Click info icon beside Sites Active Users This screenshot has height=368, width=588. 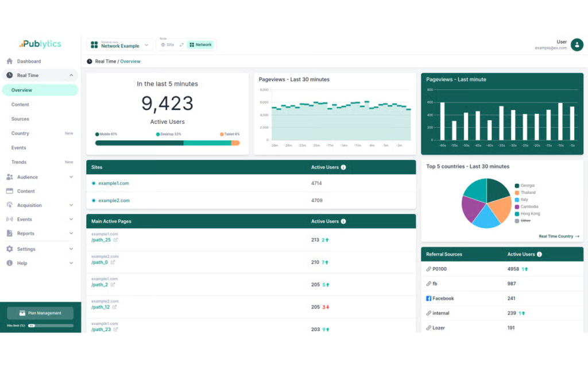point(343,167)
